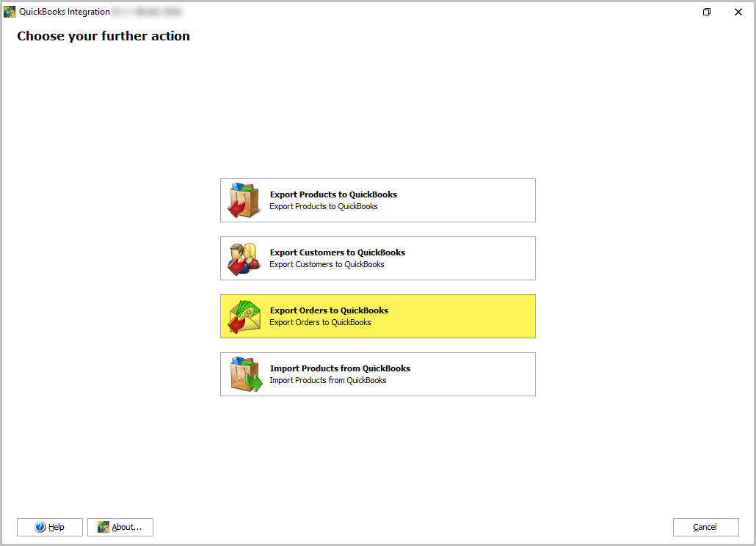Click the 'QuickBooks Integration' window title text
The image size is (756, 546).
pos(65,12)
